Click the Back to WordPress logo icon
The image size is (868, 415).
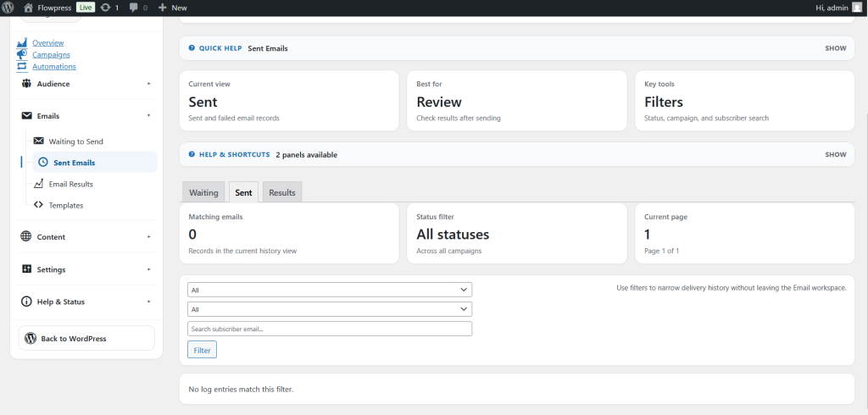(x=31, y=338)
